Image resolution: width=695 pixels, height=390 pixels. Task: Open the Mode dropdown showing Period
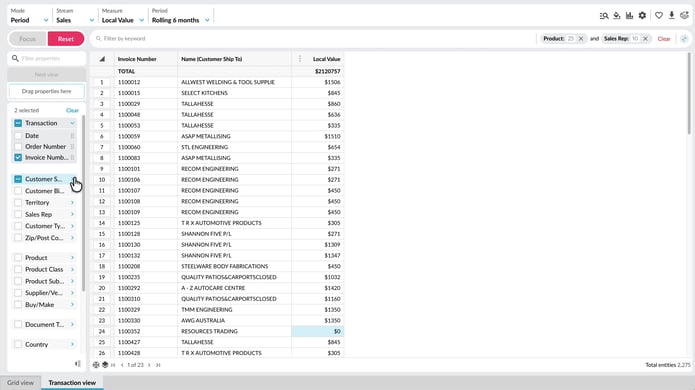click(29, 16)
